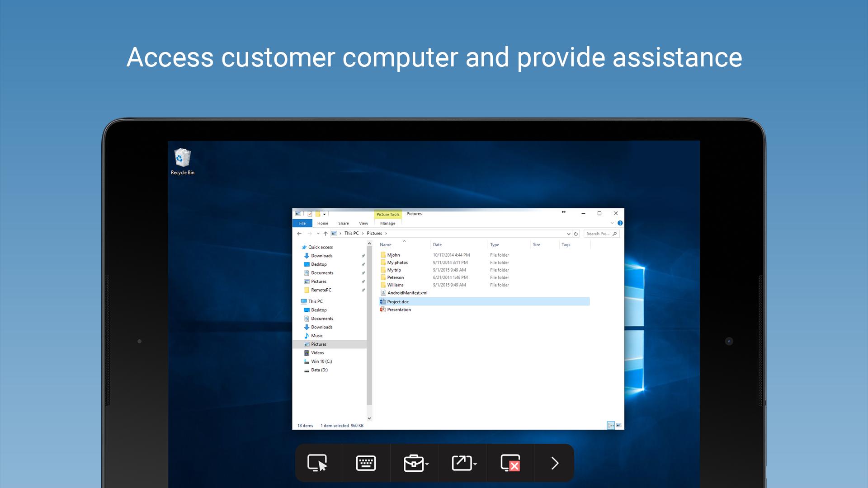
Task: Open the on-screen keyboard icon
Action: pyautogui.click(x=366, y=463)
